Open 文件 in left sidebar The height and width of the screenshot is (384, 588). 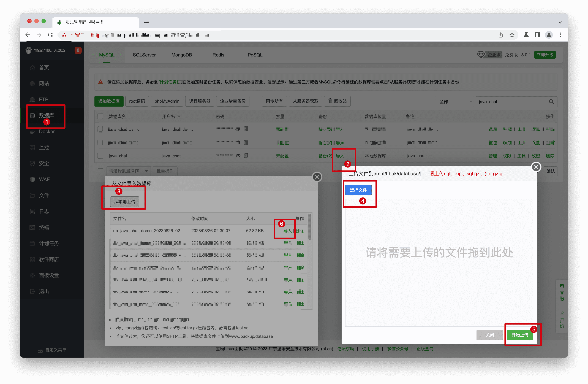[44, 195]
